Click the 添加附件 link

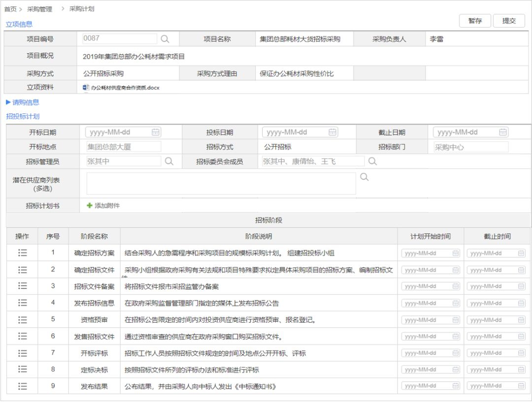pyautogui.click(x=107, y=205)
